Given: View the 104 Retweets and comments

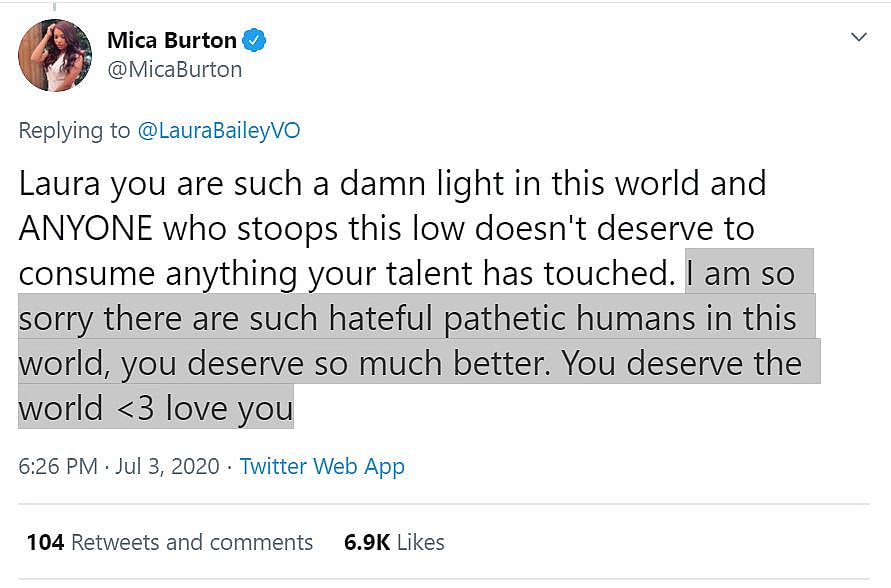Looking at the screenshot, I should pos(169,542).
